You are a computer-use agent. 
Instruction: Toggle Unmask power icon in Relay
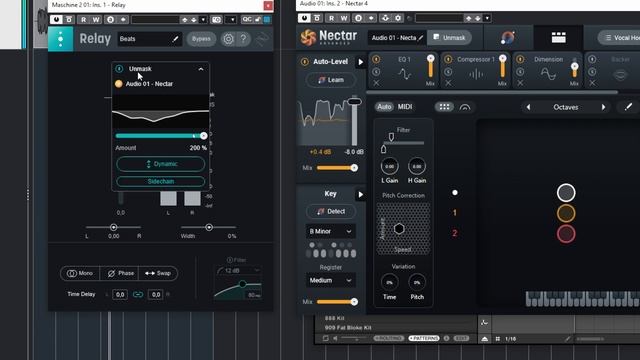[119, 69]
